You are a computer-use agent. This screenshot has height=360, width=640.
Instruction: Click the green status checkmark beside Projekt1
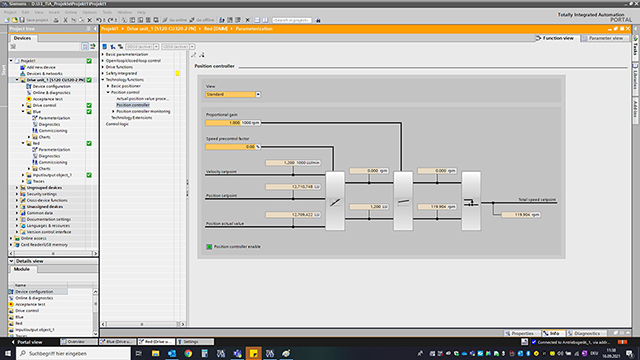click(89, 61)
